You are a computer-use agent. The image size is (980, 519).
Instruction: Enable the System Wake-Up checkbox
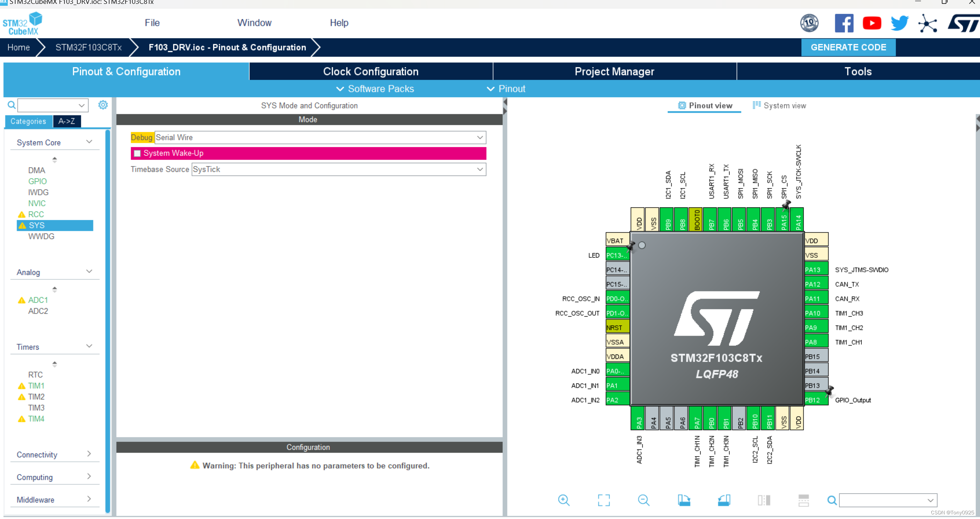[x=137, y=153]
